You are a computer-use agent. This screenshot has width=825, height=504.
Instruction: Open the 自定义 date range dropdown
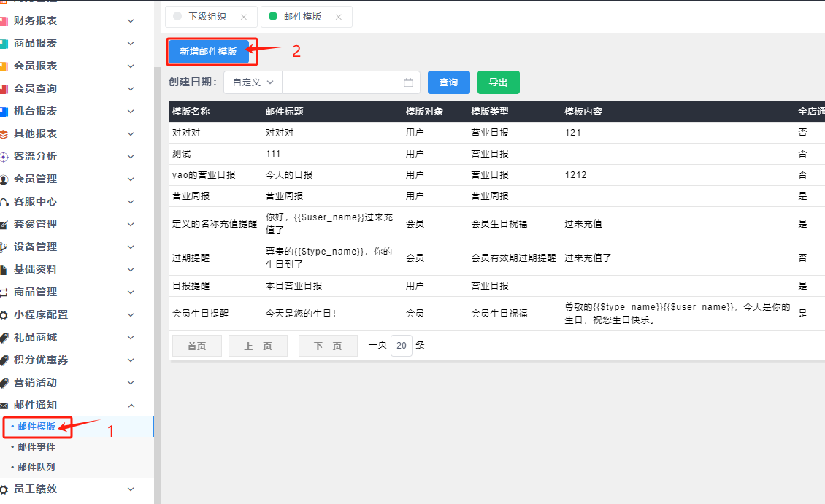pos(253,82)
